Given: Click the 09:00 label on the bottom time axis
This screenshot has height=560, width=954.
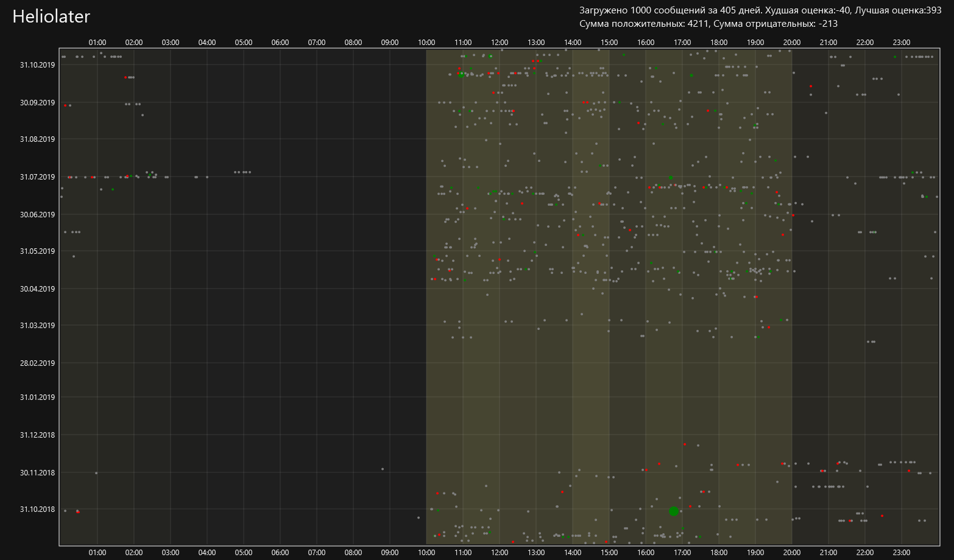Looking at the screenshot, I should [390, 553].
